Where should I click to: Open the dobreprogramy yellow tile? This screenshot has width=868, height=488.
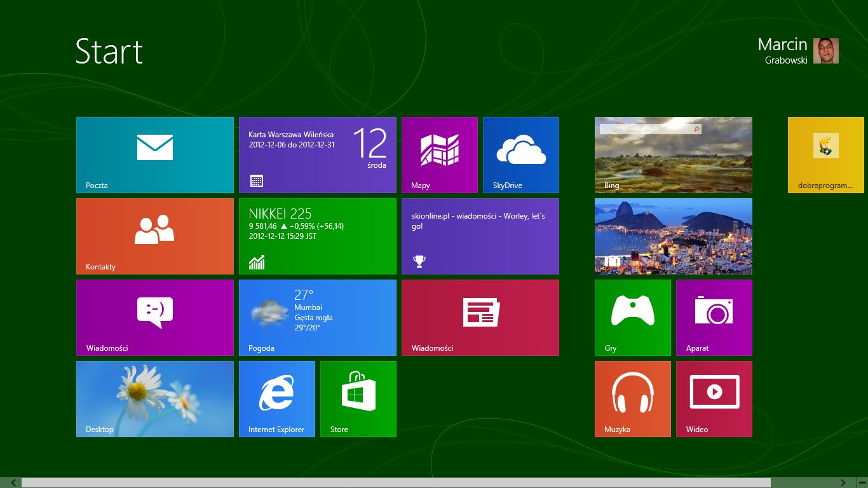pos(826,155)
